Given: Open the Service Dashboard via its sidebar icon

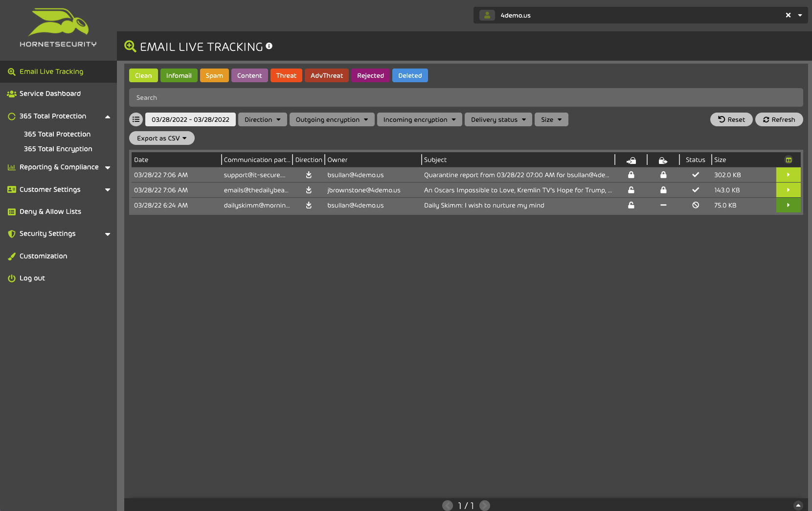Looking at the screenshot, I should [x=11, y=93].
